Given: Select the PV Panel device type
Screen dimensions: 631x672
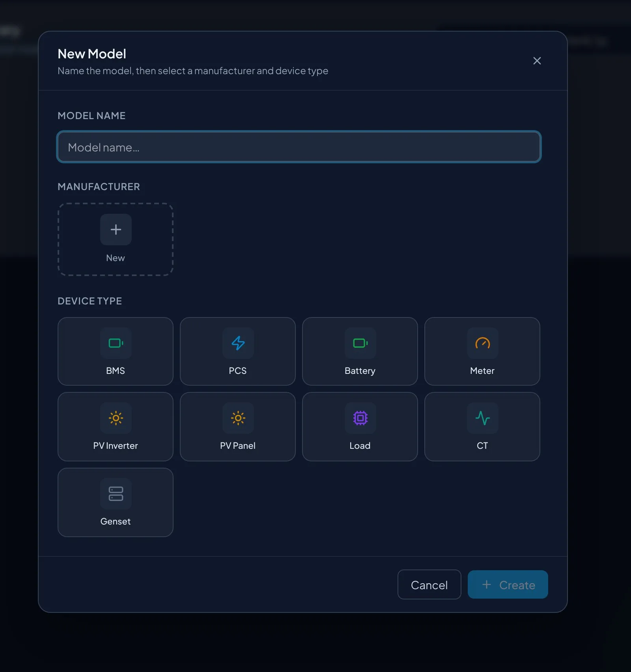Looking at the screenshot, I should coord(237,426).
